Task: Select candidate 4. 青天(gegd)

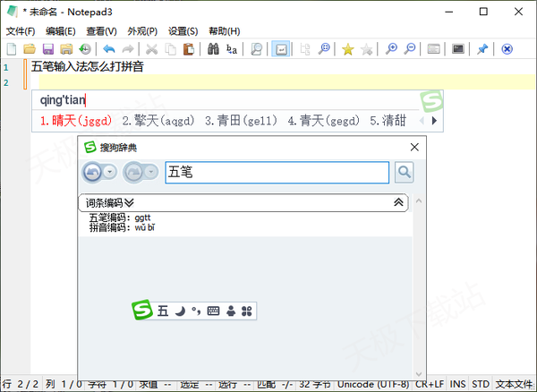Action: tap(323, 121)
